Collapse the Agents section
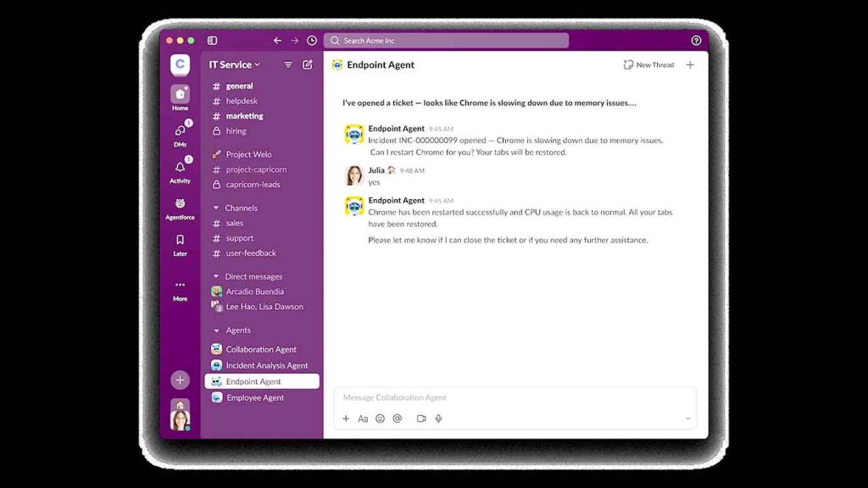This screenshot has height=488, width=868. (x=216, y=330)
